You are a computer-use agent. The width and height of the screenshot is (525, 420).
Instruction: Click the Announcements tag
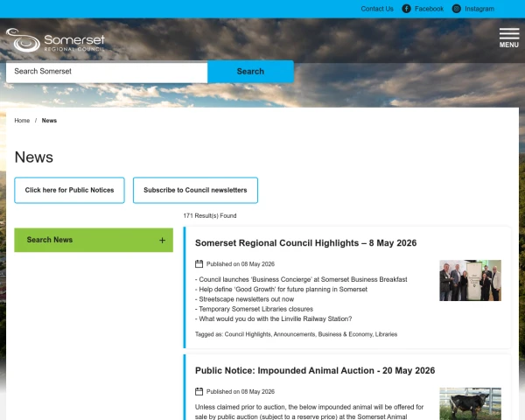click(x=294, y=334)
